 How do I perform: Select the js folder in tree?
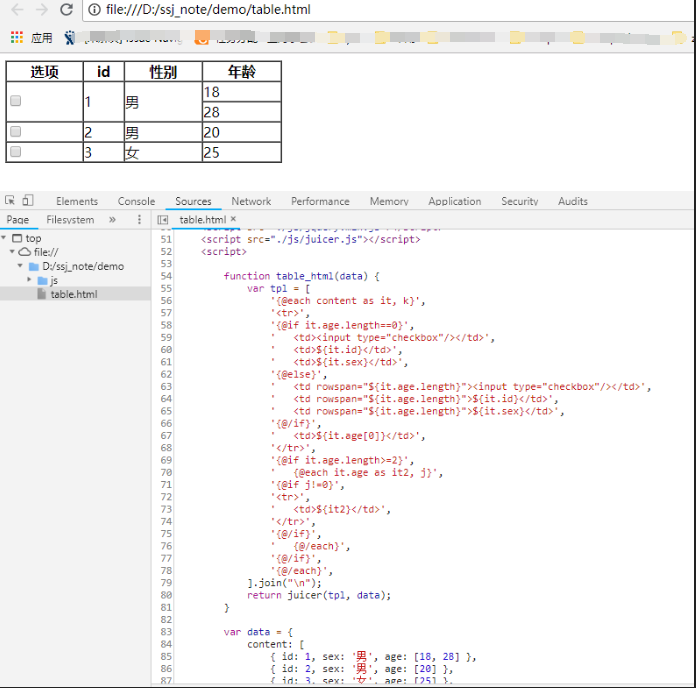point(48,281)
